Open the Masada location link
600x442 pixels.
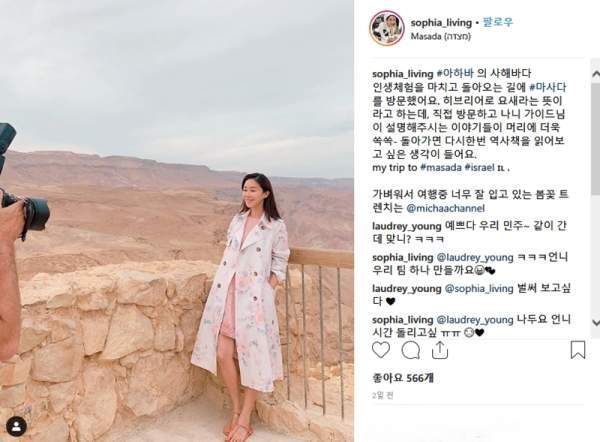pyautogui.click(x=441, y=36)
